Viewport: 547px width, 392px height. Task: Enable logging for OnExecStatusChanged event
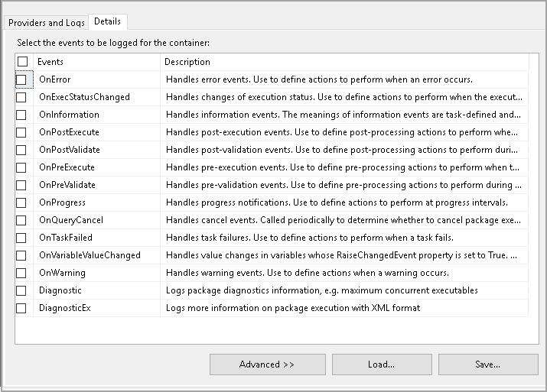click(21, 97)
